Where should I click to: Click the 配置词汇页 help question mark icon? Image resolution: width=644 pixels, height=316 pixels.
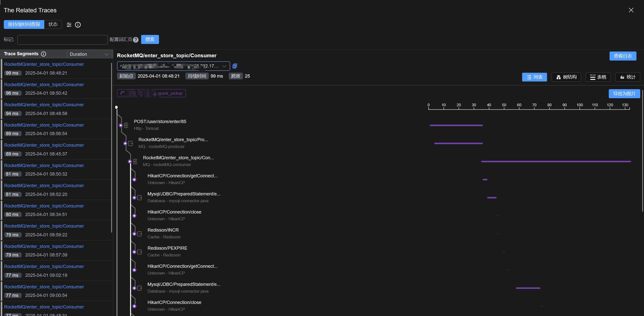[136, 40]
